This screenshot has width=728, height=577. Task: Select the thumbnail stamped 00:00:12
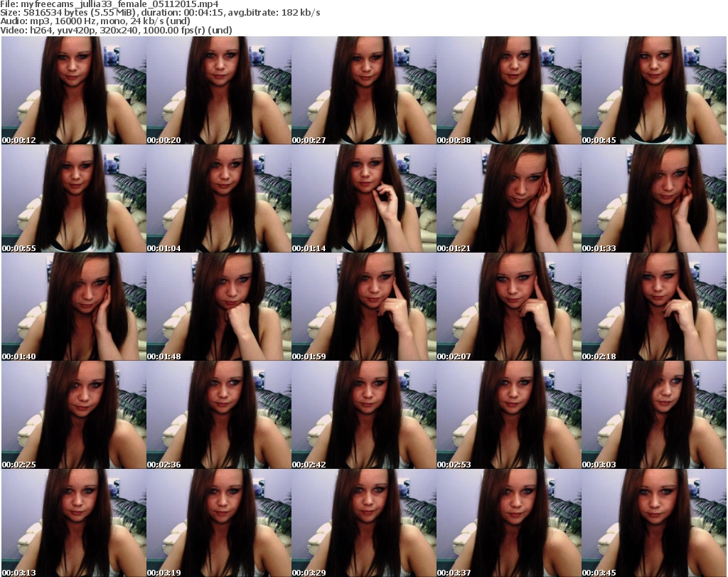pyautogui.click(x=74, y=90)
